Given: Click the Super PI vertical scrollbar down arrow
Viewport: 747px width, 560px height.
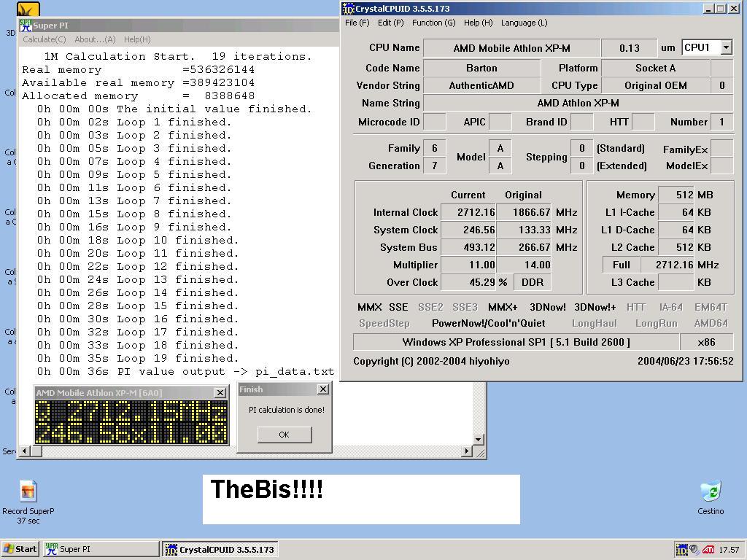Looking at the screenshot, I should pyautogui.click(x=479, y=439).
